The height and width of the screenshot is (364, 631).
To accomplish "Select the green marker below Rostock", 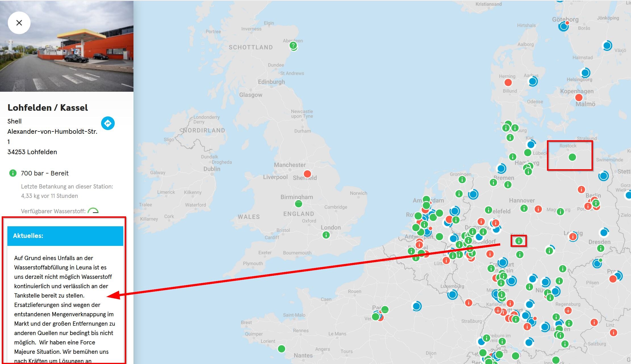I will tap(572, 157).
